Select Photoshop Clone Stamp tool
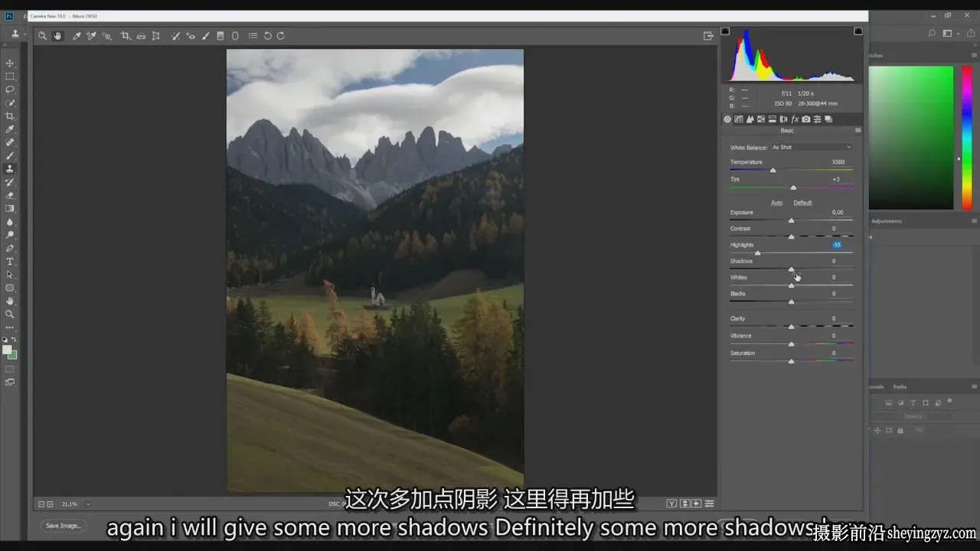 tap(10, 169)
